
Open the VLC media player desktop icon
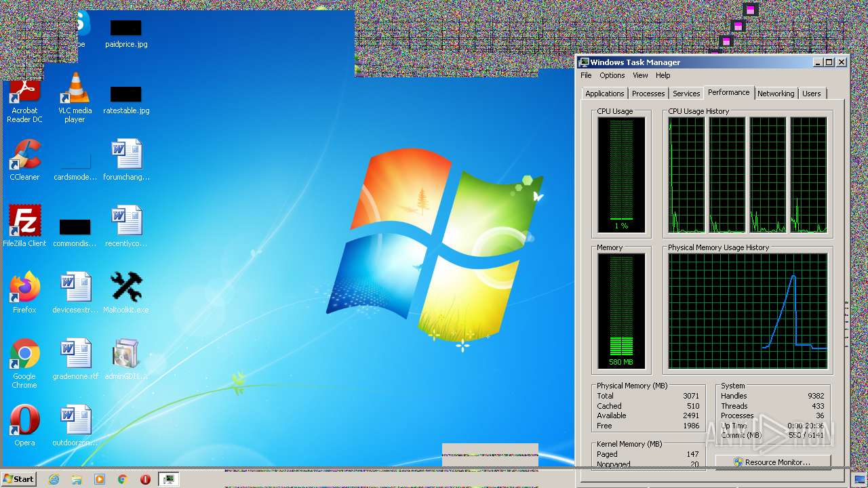pos(75,98)
